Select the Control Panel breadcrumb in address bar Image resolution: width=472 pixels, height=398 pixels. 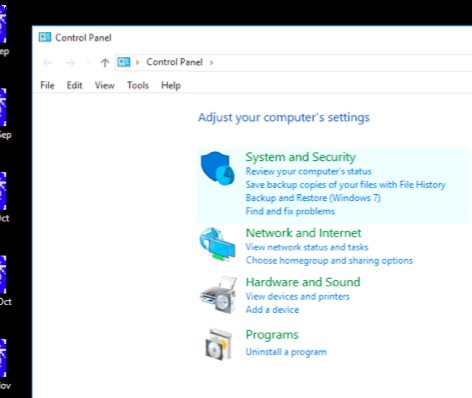174,62
